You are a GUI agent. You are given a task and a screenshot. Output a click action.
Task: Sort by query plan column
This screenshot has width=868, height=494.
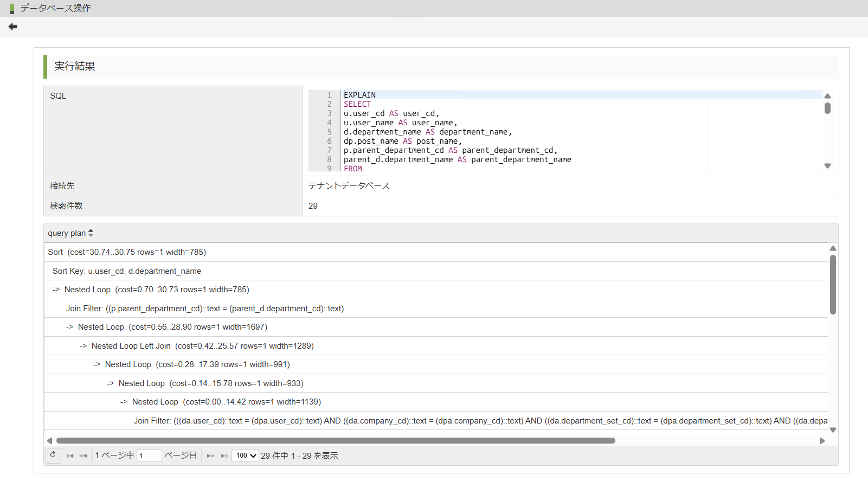coord(91,233)
